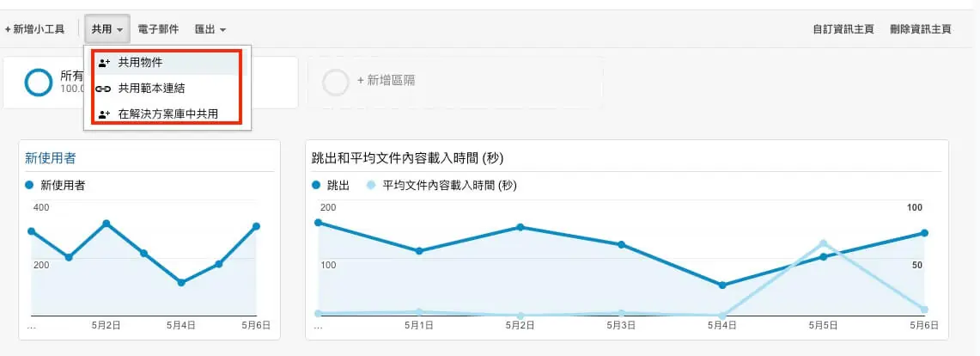Expand the 匯出 export dropdown
Image resolution: width=980 pixels, height=356 pixels.
(210, 28)
